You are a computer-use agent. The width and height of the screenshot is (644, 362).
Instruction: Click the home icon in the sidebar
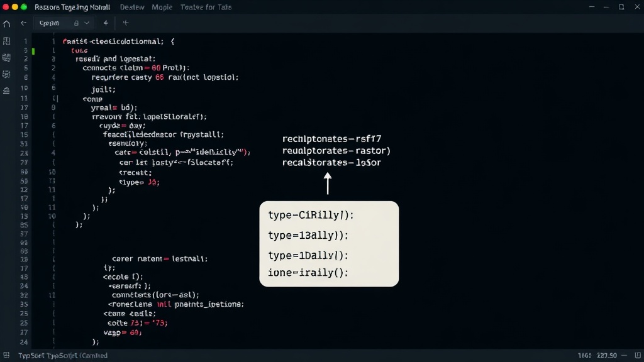(x=6, y=24)
